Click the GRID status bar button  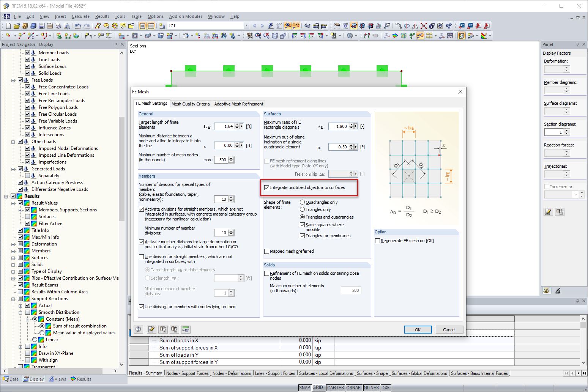click(318, 388)
